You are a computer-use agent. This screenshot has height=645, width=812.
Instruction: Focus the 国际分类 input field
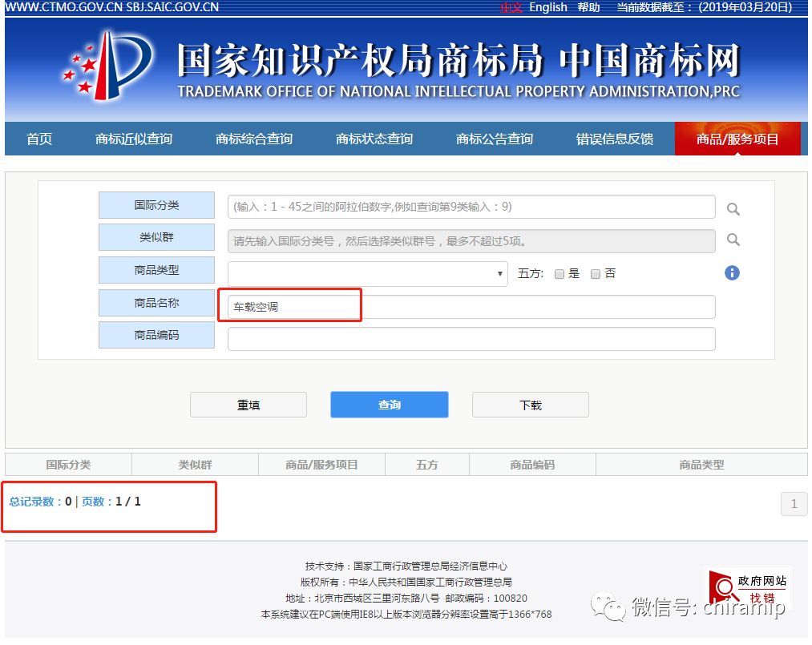[x=471, y=207]
